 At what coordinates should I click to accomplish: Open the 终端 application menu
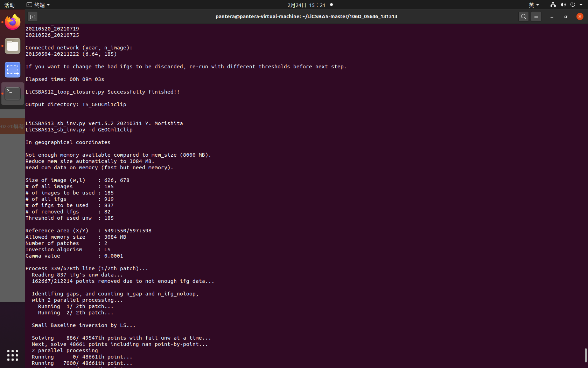point(37,5)
